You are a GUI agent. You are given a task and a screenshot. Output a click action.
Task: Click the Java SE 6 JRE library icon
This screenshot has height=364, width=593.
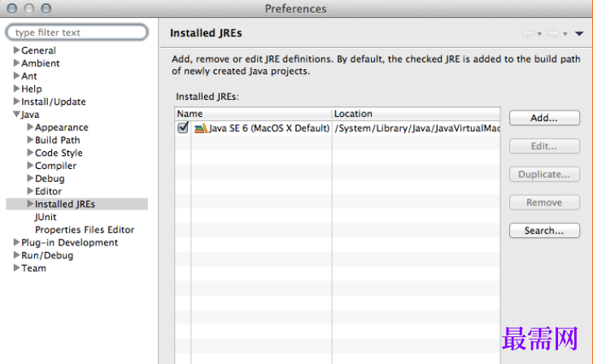pyautogui.click(x=201, y=128)
